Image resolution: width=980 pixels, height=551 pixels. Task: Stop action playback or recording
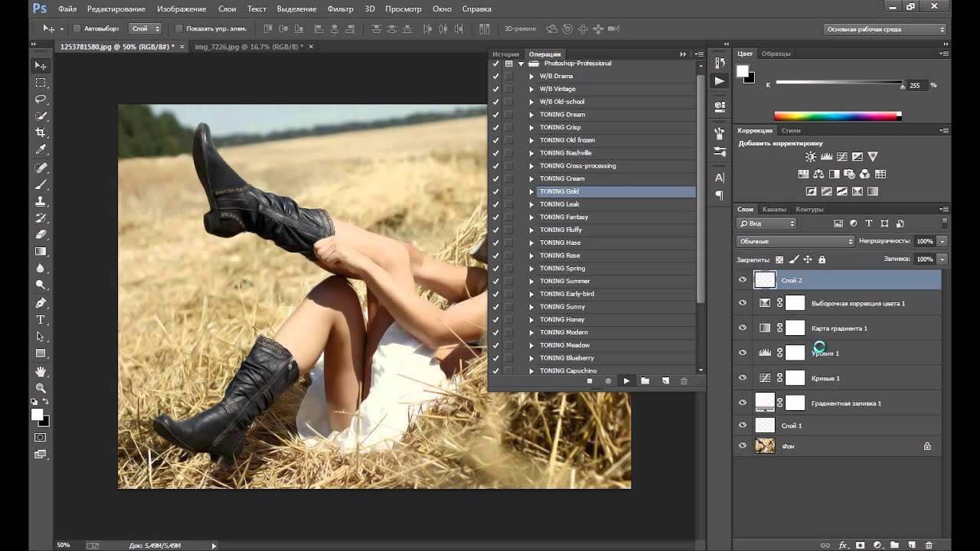pyautogui.click(x=590, y=380)
